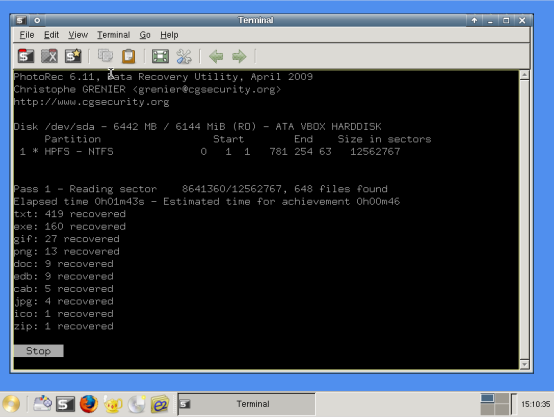
Task: Open the Terminal menu
Action: pos(113,35)
